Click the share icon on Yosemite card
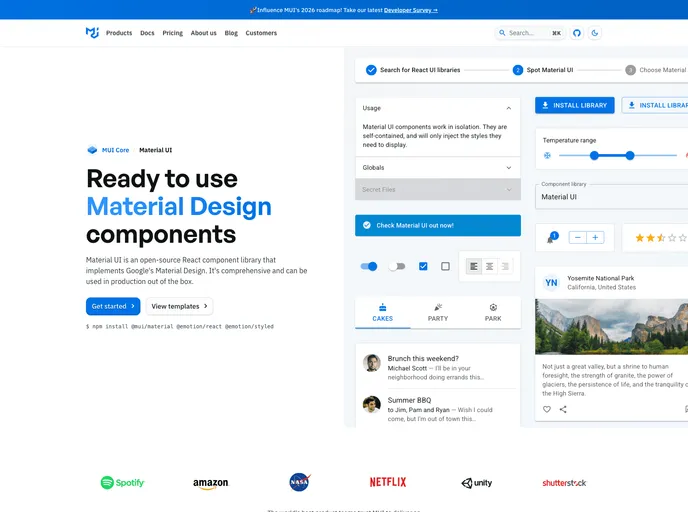This screenshot has width=688, height=512. coord(563,409)
